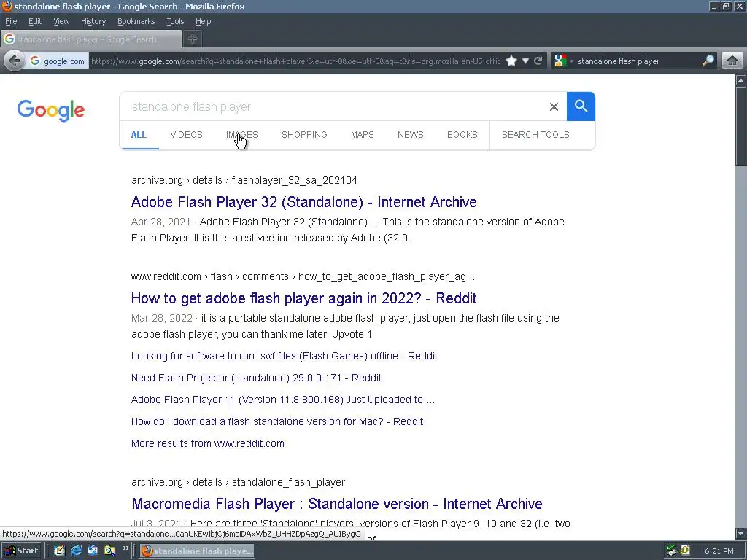
Task: Switch to IMAGES results tab
Action: click(242, 135)
